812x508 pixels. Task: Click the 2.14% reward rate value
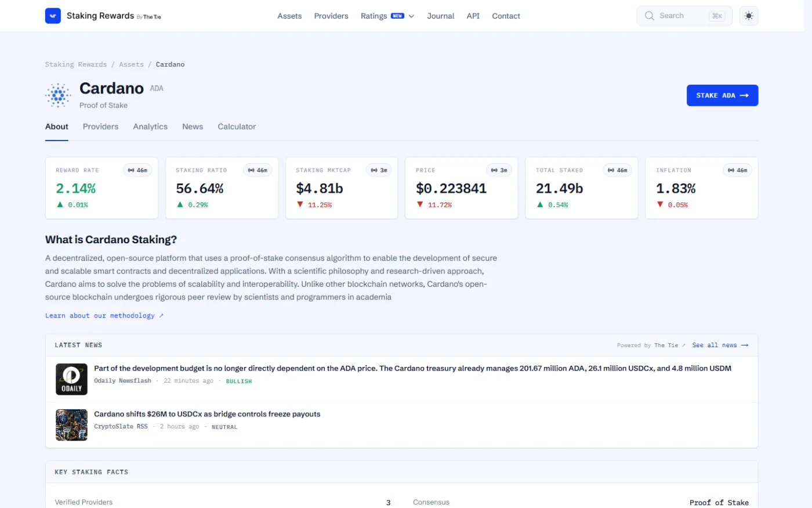(76, 189)
